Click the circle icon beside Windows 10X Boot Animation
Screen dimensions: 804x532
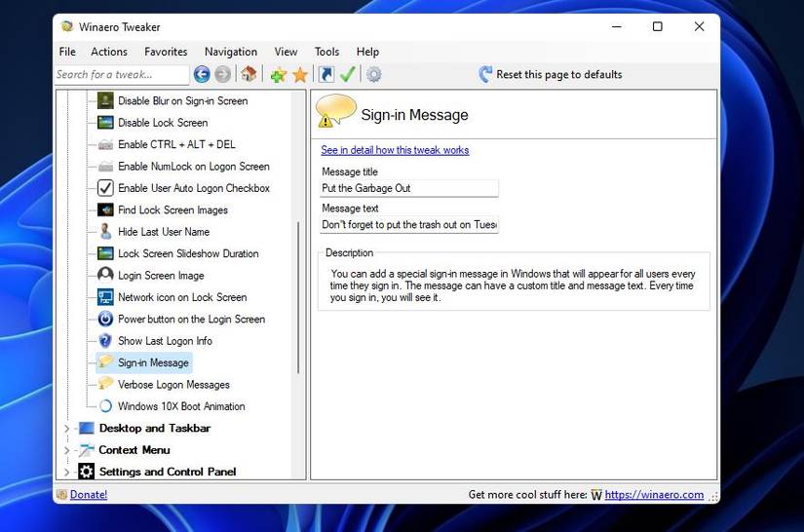tap(105, 406)
